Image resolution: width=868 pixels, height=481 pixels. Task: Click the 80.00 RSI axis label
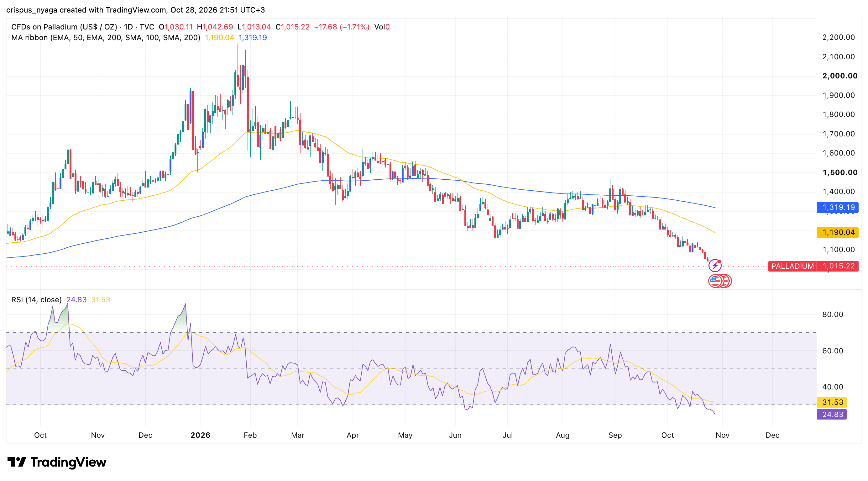click(x=832, y=314)
